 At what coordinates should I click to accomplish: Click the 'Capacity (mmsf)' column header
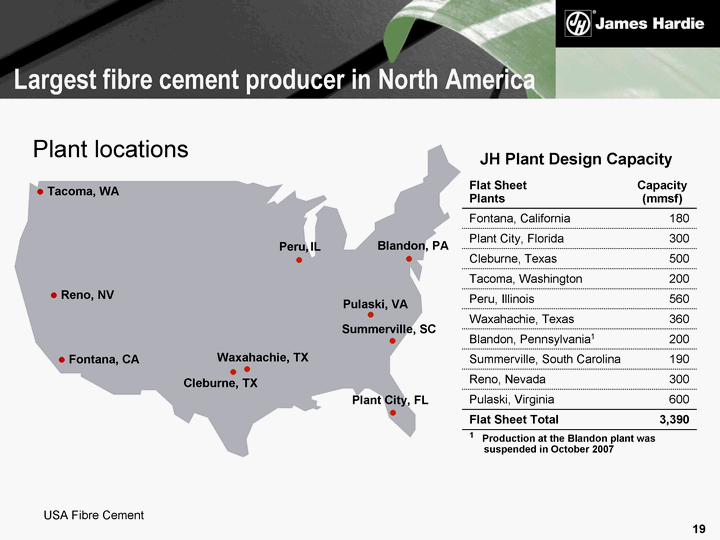point(662,191)
